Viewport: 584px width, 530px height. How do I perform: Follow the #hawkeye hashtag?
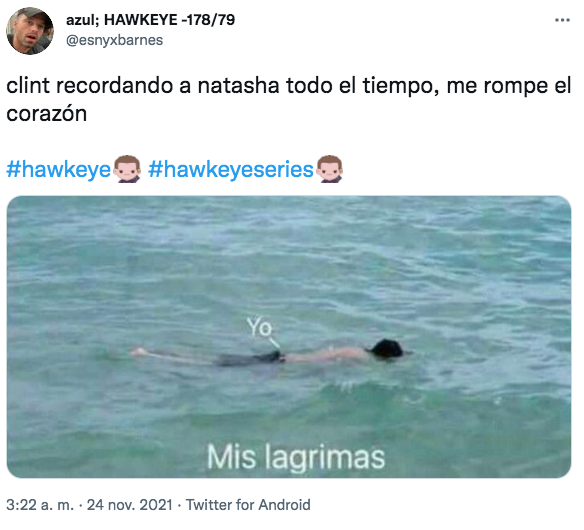click(x=59, y=169)
